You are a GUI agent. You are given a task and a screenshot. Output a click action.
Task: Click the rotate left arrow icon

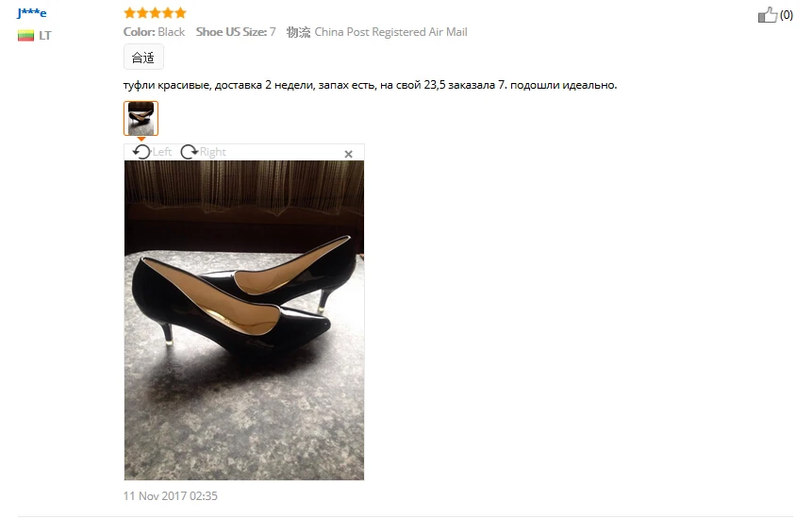tap(141, 152)
